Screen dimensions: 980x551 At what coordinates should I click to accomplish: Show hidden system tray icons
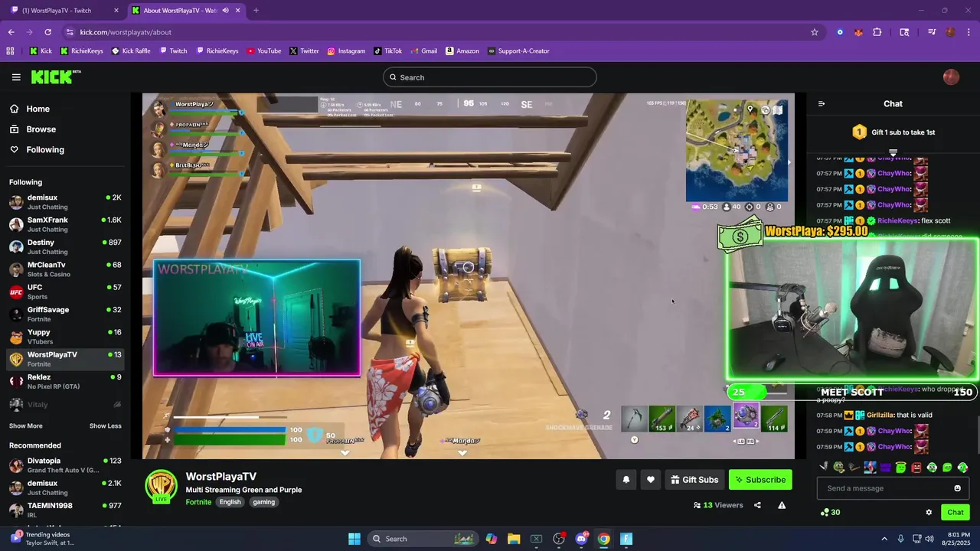click(884, 539)
